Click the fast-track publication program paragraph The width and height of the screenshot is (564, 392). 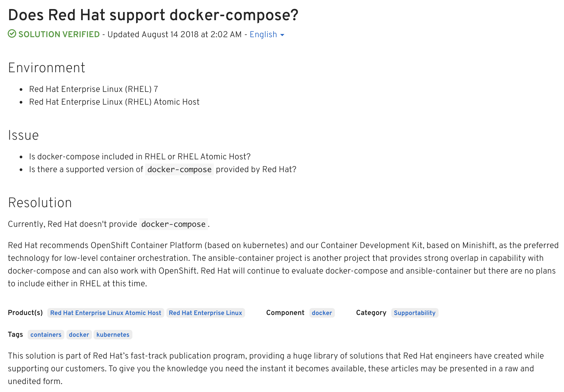276,368
